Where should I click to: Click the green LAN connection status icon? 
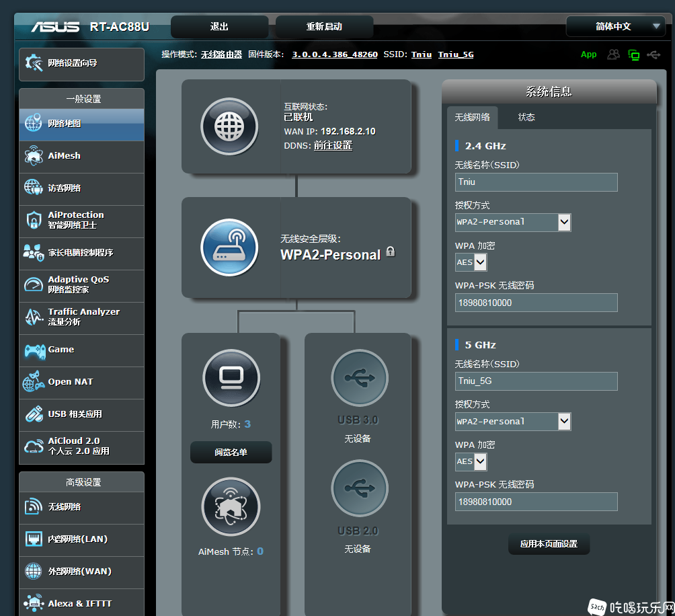pyautogui.click(x=634, y=54)
